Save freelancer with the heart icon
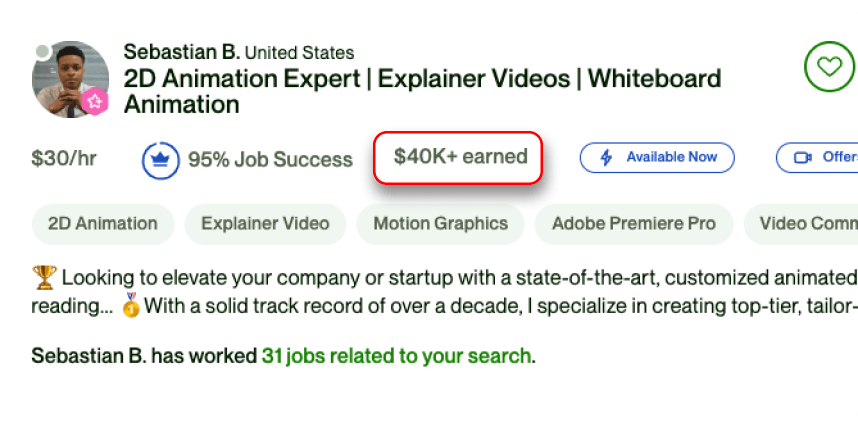This screenshot has height=427, width=858. pos(829,67)
